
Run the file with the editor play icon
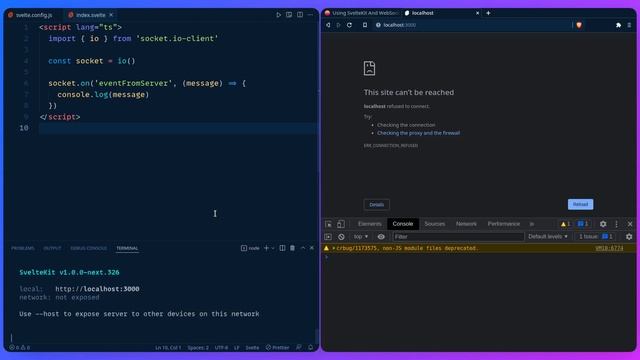click(x=278, y=15)
